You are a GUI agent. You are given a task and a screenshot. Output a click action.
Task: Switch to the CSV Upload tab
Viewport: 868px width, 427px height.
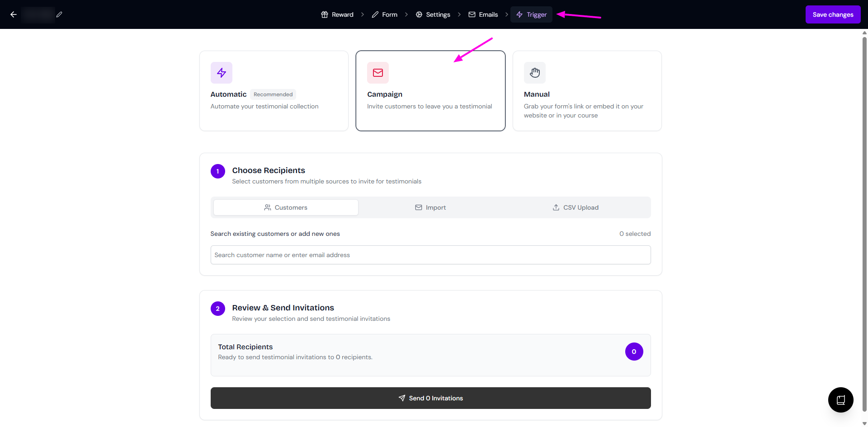click(x=576, y=207)
